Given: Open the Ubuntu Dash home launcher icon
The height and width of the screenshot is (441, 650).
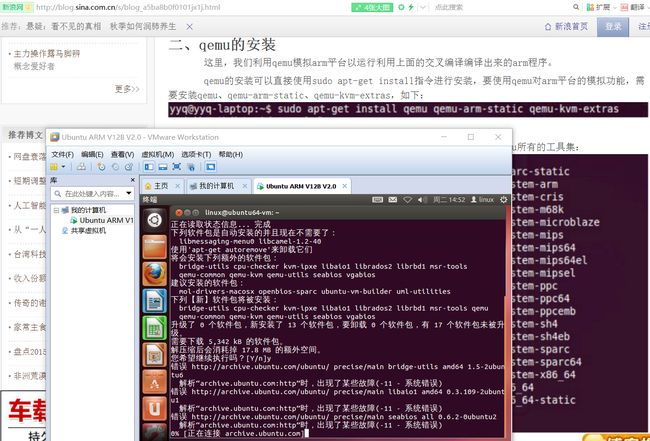Looking at the screenshot, I should 155,220.
